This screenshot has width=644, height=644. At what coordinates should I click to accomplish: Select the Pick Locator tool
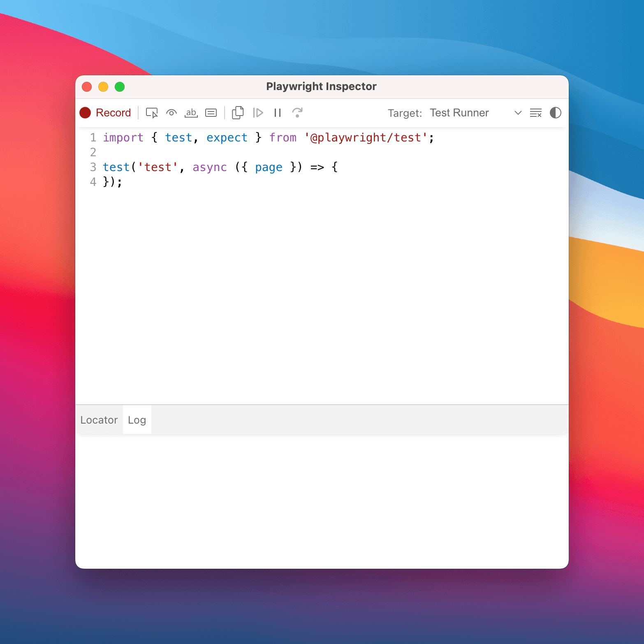click(152, 113)
